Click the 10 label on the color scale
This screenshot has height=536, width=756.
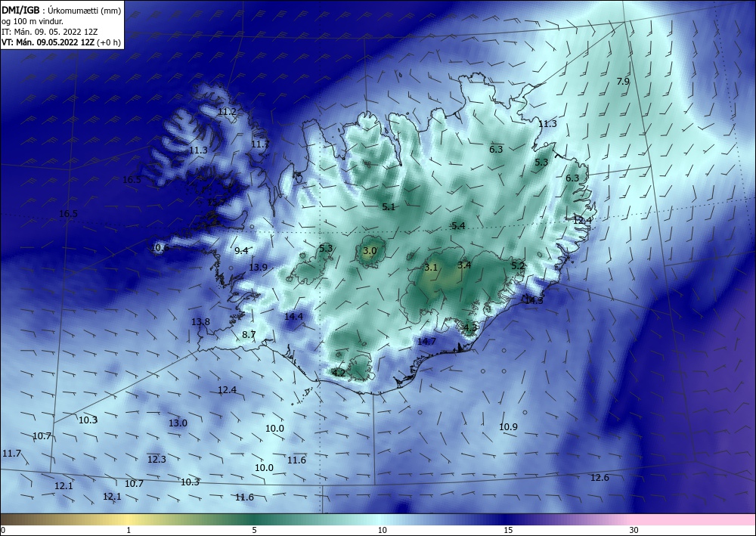pyautogui.click(x=383, y=530)
